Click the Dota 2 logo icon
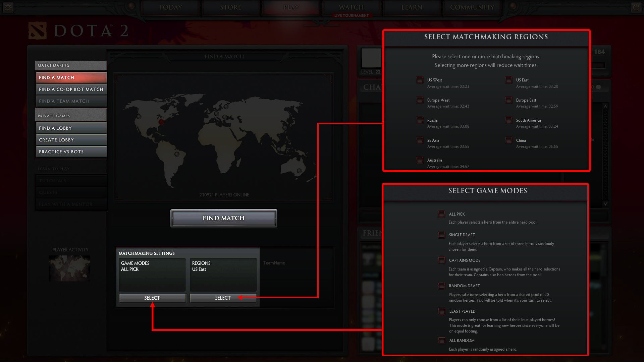Screen dimensions: 644x362 [x=35, y=30]
